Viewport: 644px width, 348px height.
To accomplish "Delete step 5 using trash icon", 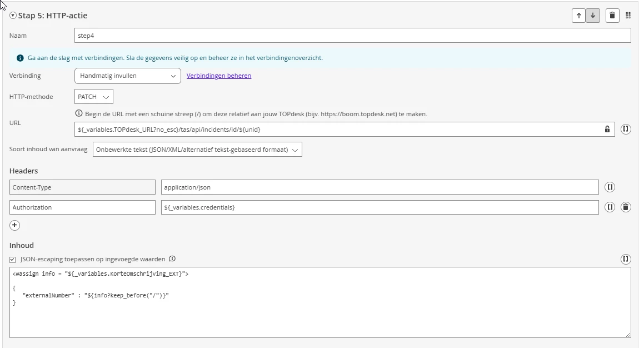I will 612,16.
